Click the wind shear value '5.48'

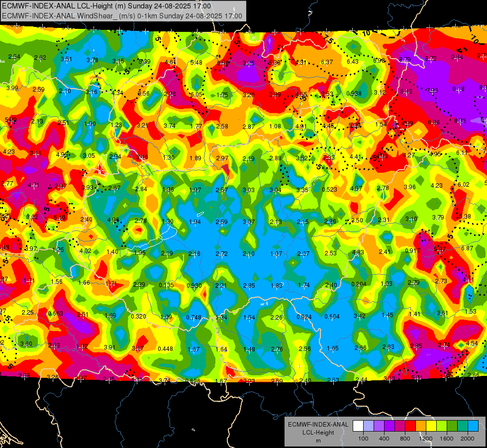coord(196,63)
